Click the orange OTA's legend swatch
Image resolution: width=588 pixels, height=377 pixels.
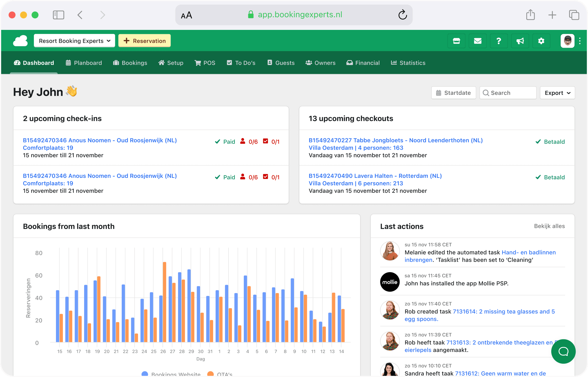point(210,374)
